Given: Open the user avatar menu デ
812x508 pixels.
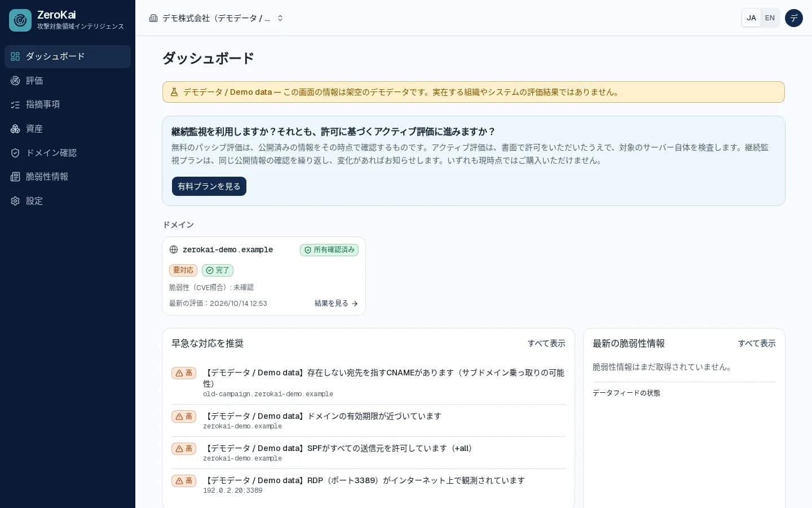Looking at the screenshot, I should (x=794, y=18).
